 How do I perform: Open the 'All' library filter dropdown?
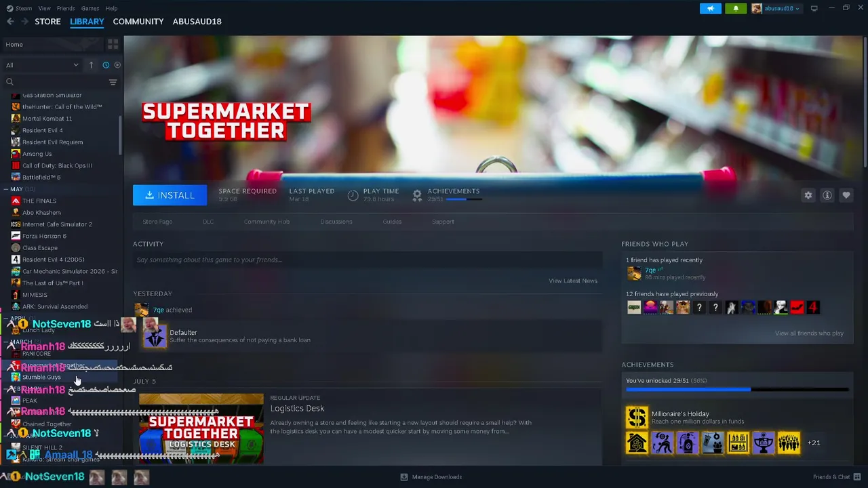pos(42,65)
